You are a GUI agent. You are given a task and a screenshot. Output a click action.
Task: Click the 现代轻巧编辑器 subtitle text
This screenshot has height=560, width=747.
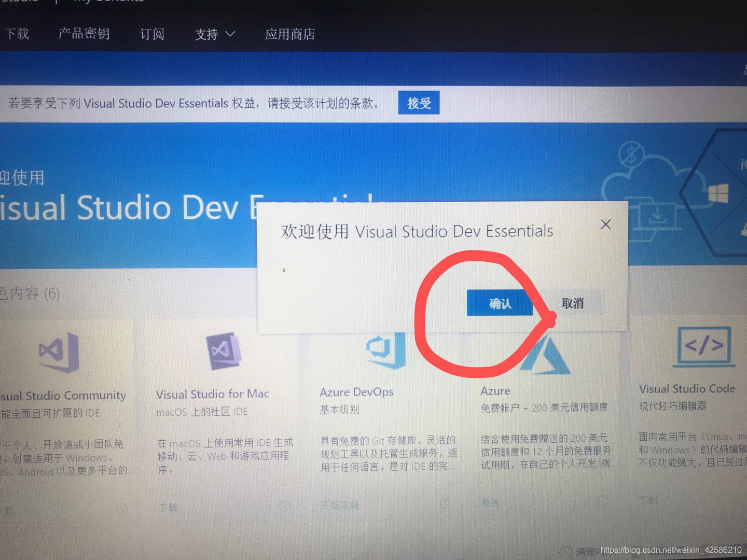673,405
